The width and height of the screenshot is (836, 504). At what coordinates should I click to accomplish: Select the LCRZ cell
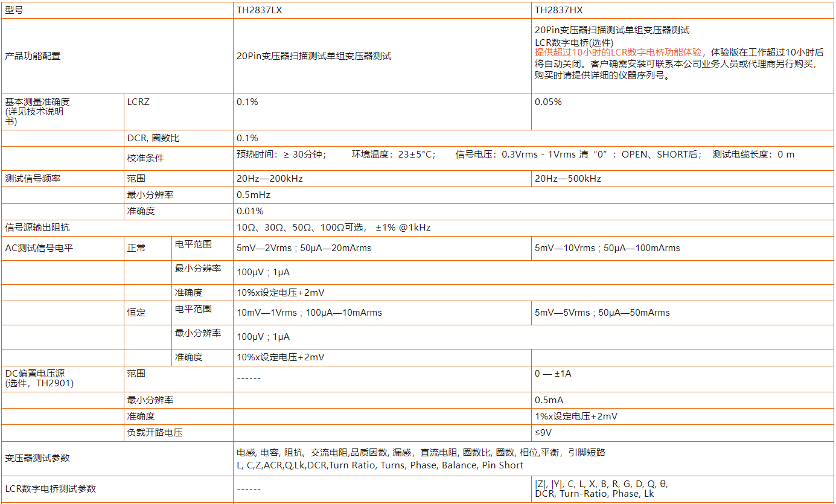point(138,102)
